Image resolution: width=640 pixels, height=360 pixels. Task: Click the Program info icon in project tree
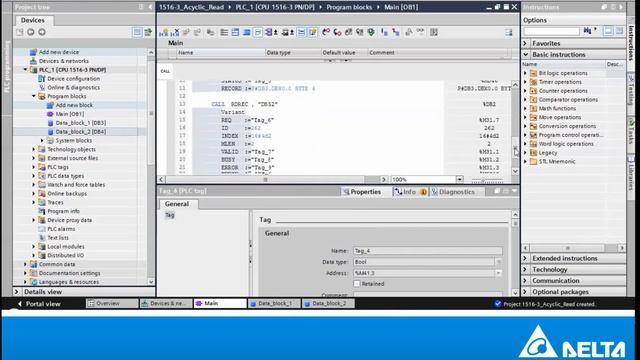pos(42,211)
